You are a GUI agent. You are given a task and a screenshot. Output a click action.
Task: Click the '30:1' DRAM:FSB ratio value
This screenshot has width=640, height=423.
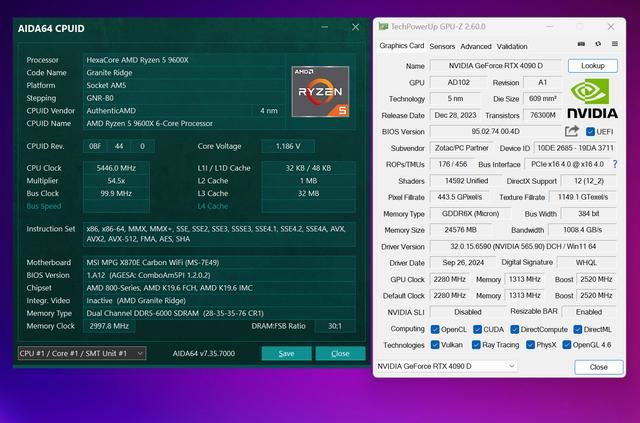pos(335,326)
